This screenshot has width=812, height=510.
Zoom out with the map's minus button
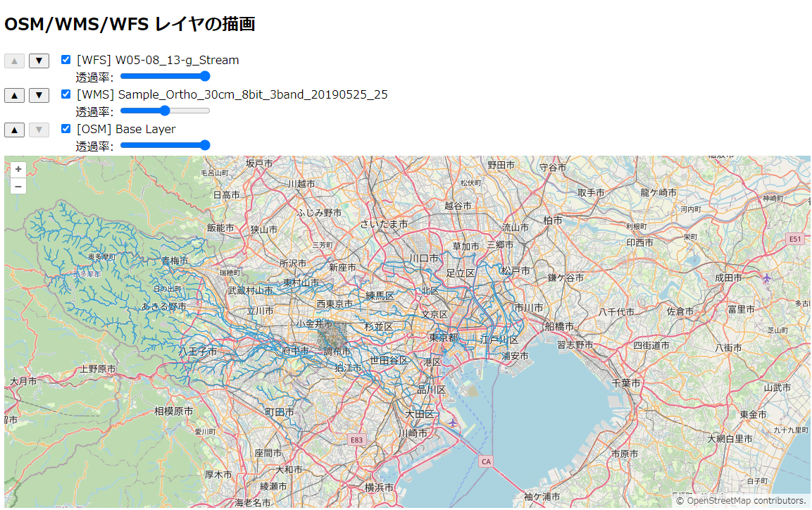(18, 186)
